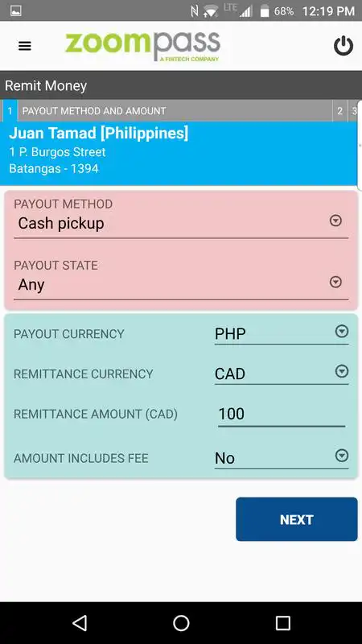
Task: Tap the Cash pickup selection text
Action: pyautogui.click(x=61, y=224)
